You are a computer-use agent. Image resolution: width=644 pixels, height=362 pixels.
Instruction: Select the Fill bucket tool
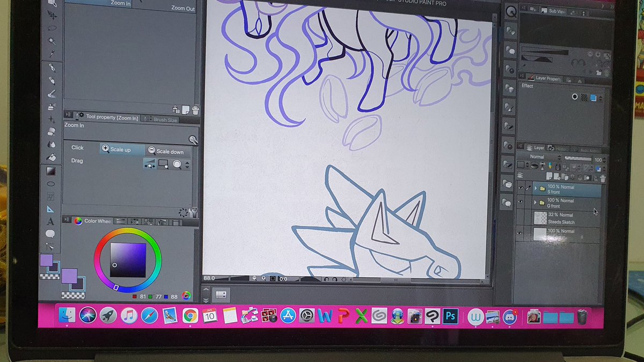point(52,158)
